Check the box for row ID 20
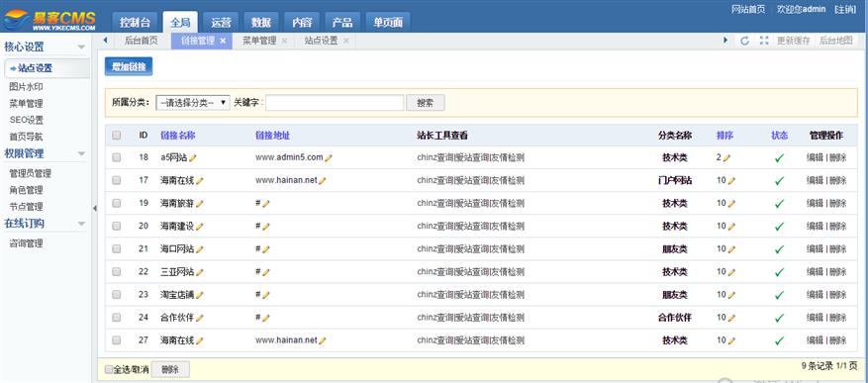 (116, 227)
